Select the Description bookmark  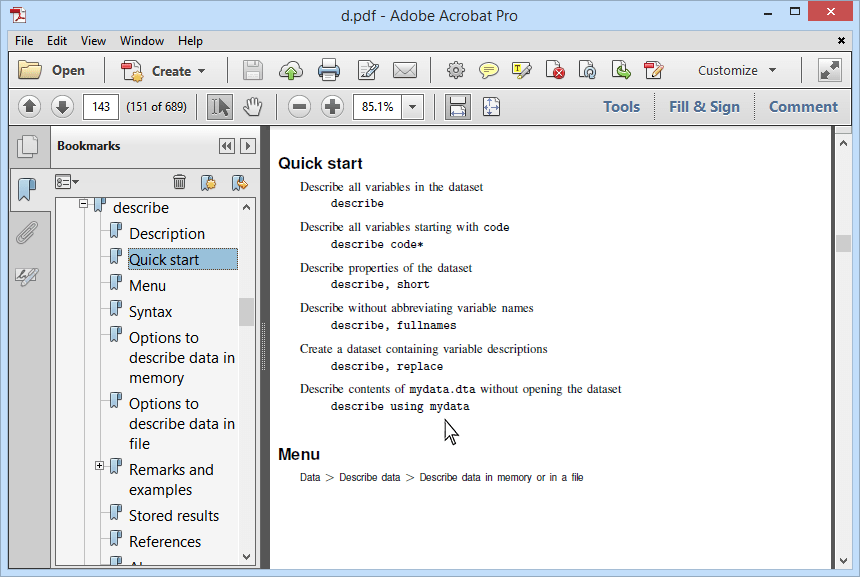tap(167, 234)
